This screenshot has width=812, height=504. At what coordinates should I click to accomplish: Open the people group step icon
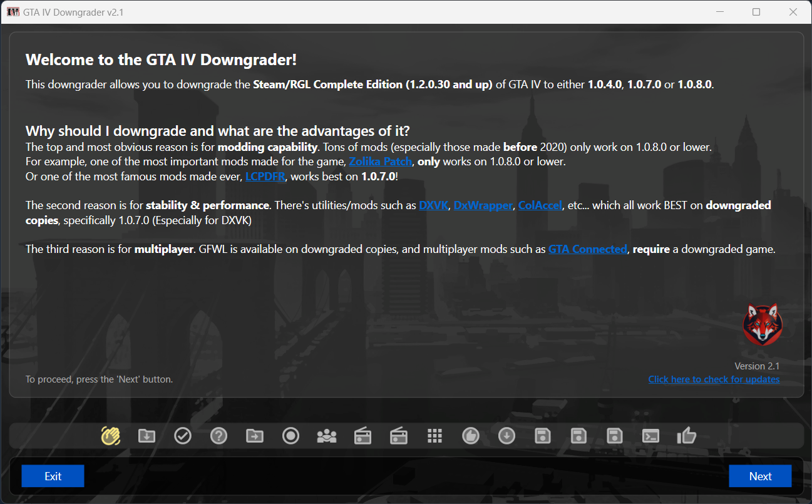(x=327, y=436)
